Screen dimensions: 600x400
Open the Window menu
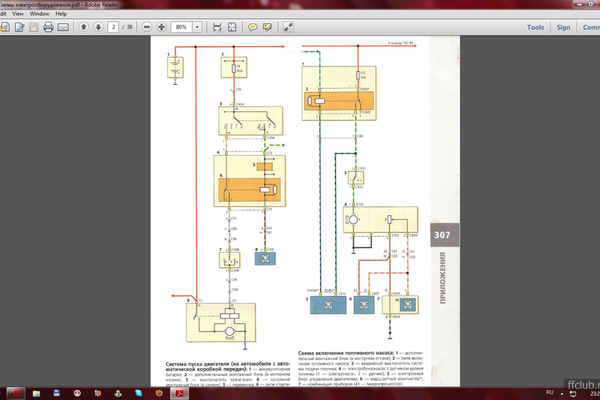(39, 13)
